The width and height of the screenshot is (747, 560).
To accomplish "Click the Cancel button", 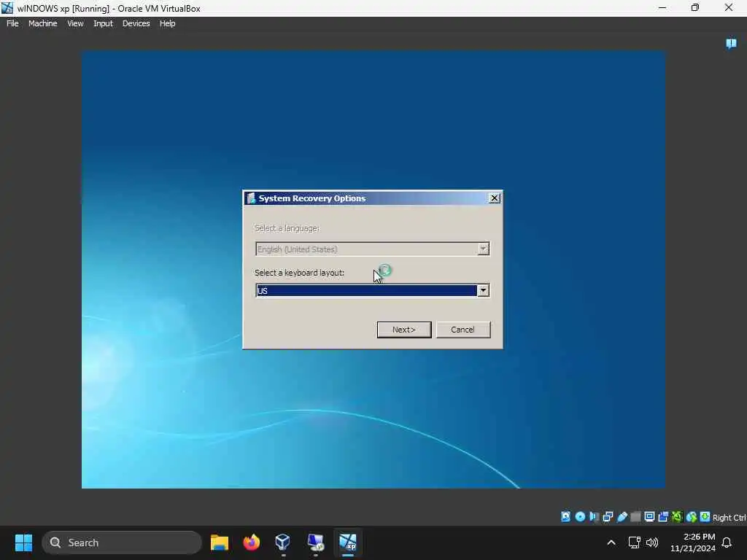I will coord(463,330).
